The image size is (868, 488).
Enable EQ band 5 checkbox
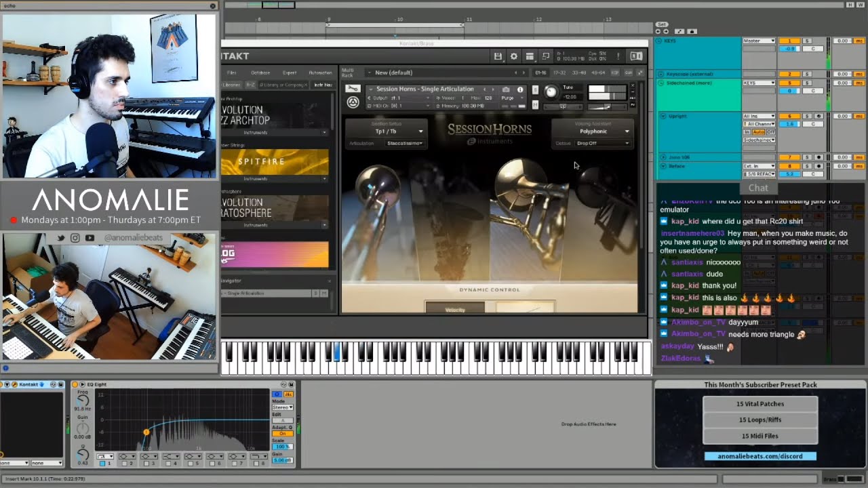pyautogui.click(x=191, y=464)
